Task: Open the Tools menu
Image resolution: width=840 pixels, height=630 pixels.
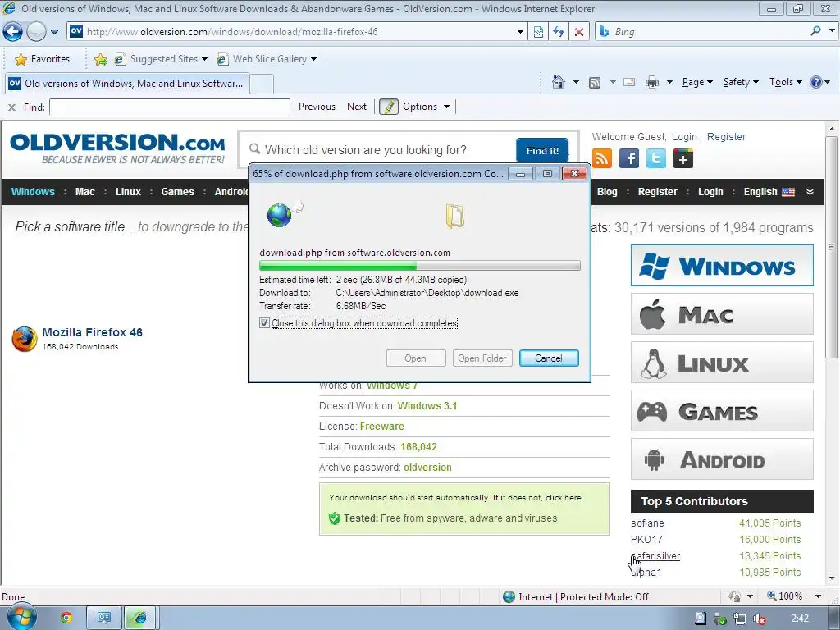Action: coord(786,82)
